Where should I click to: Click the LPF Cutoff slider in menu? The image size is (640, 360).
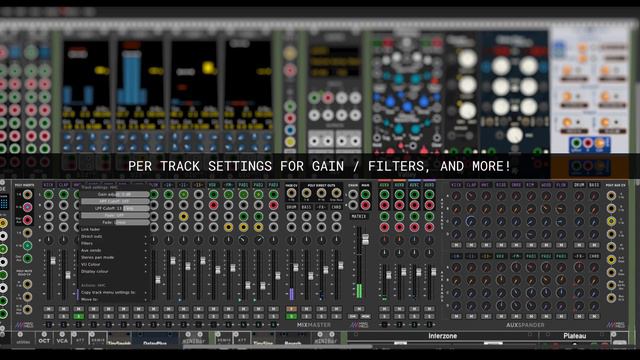click(115, 208)
